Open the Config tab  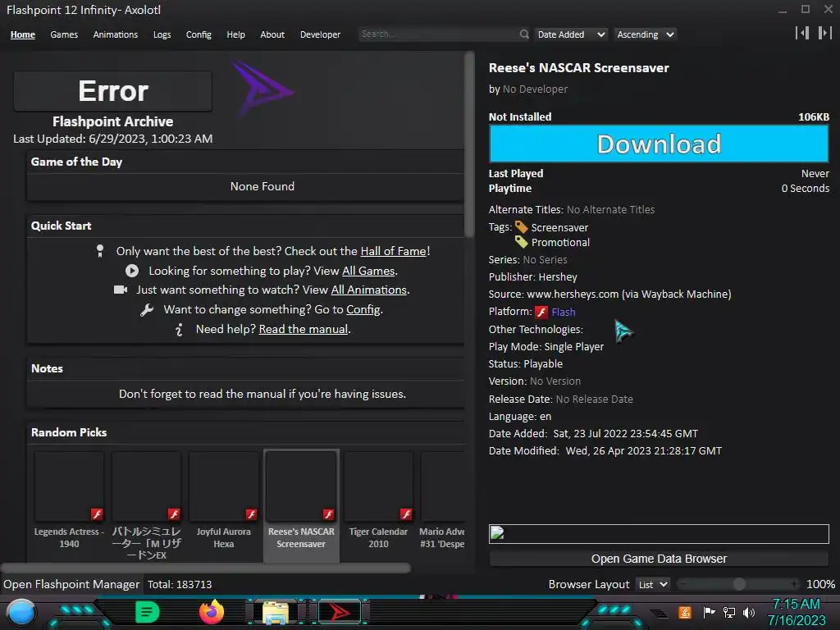coord(199,34)
